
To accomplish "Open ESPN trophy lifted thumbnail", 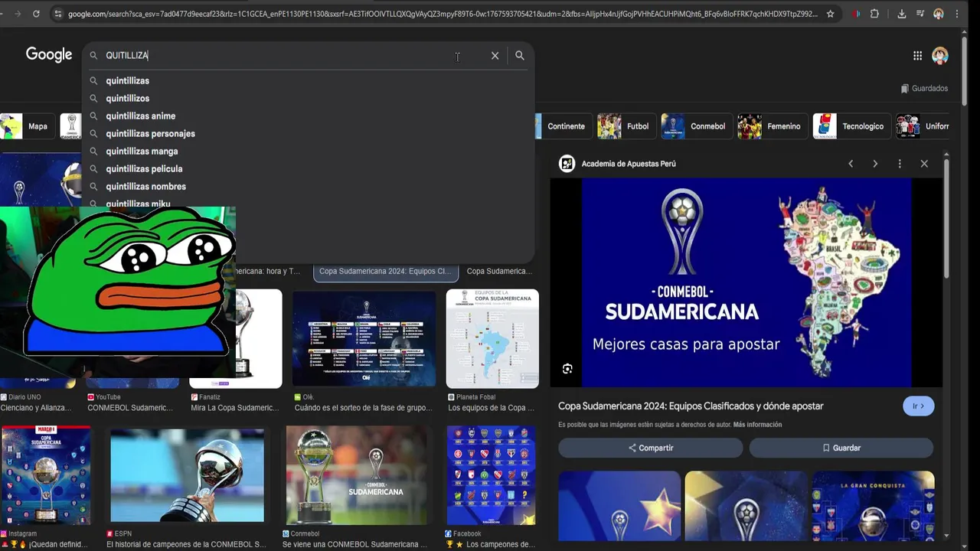I will (x=187, y=475).
